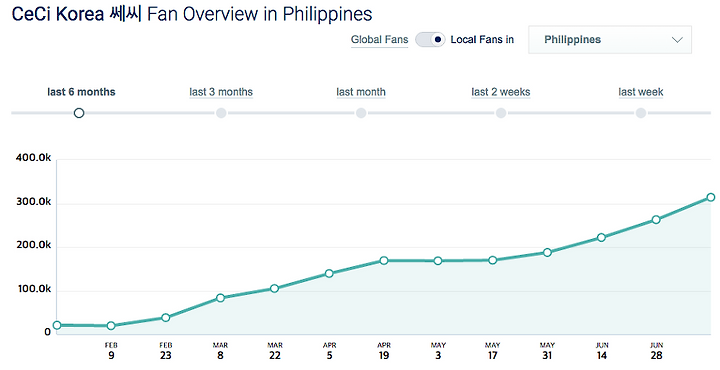Choose the last 2 weeks range label

[x=501, y=92]
